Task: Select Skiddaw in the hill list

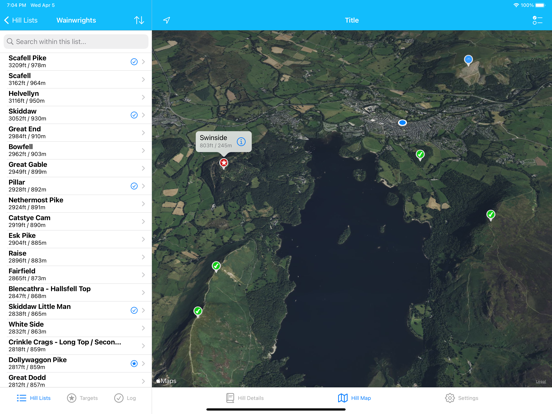Action: (x=76, y=115)
